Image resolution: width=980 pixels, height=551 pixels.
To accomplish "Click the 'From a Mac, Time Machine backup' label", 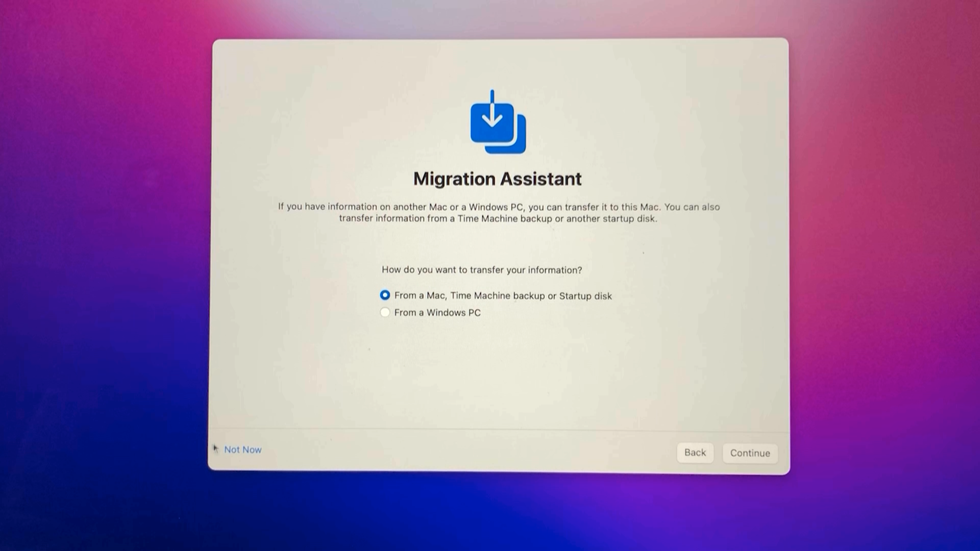I will (x=503, y=296).
